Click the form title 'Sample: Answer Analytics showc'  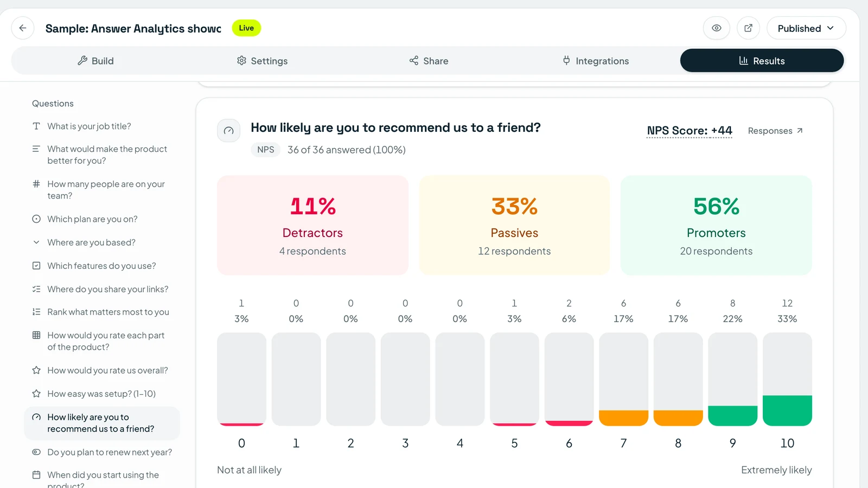coord(133,28)
